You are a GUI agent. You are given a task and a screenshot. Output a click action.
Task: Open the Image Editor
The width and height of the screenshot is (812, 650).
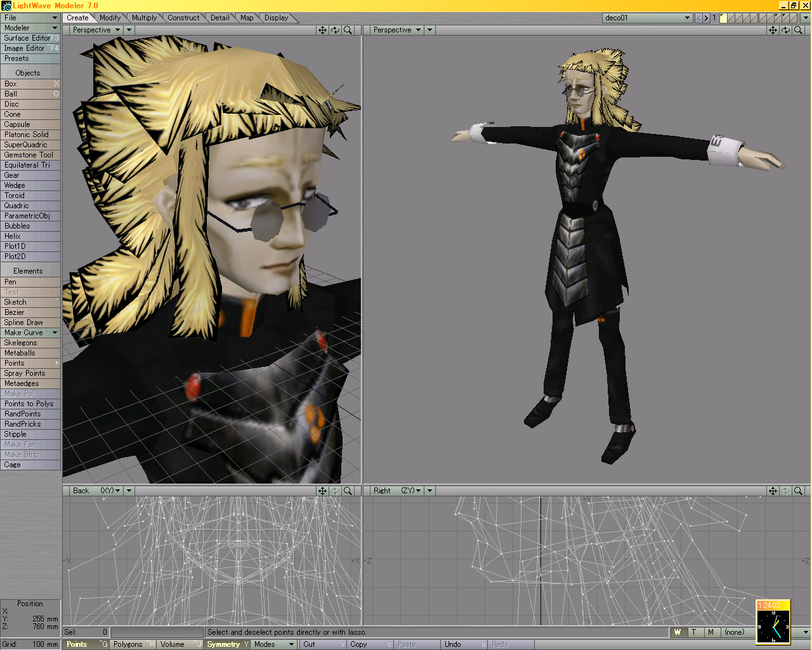30,48
